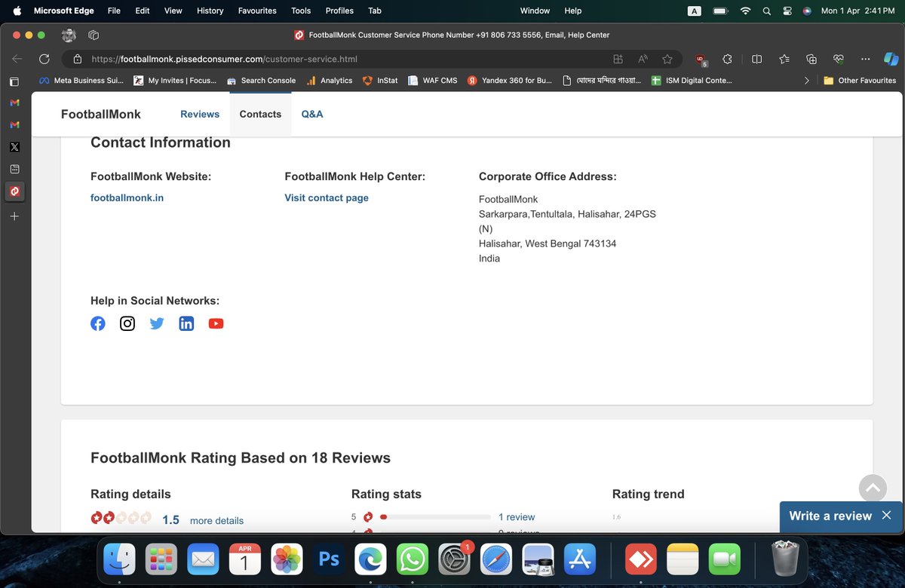The width and height of the screenshot is (905, 588).
Task: Open Safari from the dock
Action: 496,559
